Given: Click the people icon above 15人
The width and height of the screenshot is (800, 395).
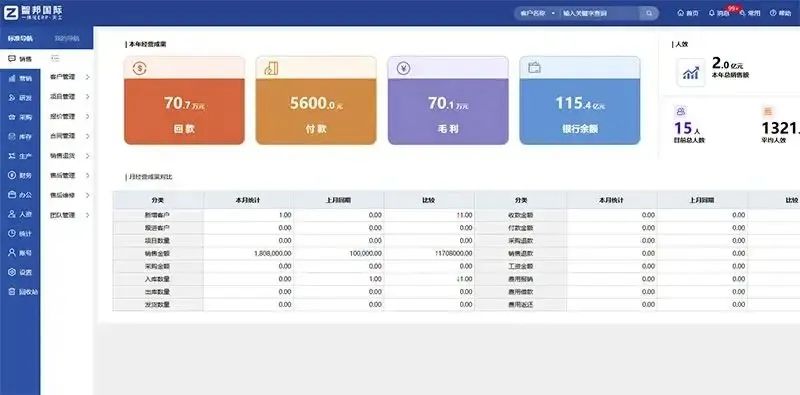Looking at the screenshot, I should tap(681, 111).
